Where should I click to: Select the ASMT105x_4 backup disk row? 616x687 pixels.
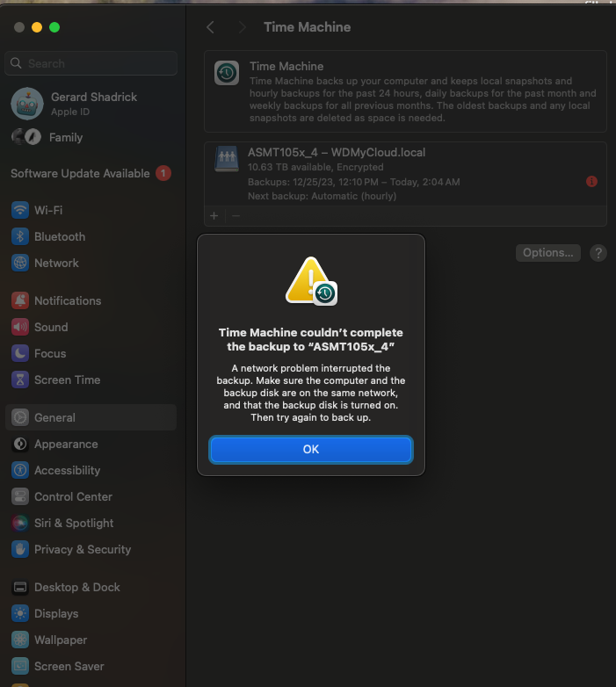(x=405, y=174)
